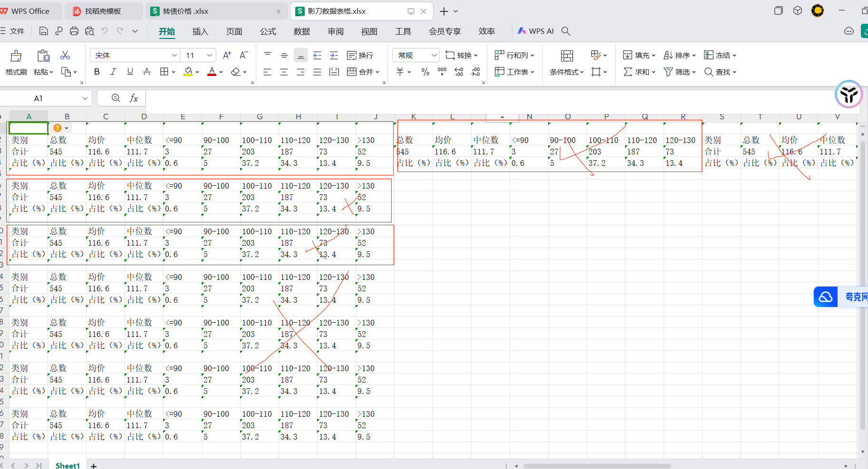Click the search magnifier next to WPS AI
This screenshot has height=469, width=868.
click(x=566, y=31)
